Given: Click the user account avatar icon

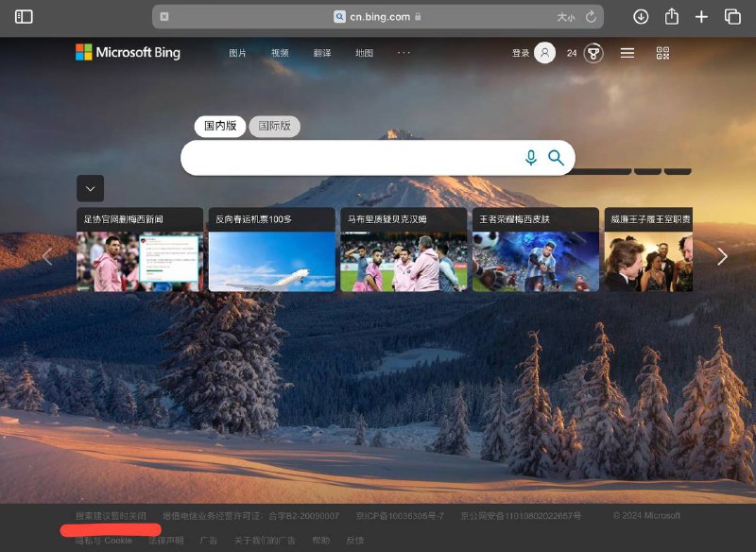Looking at the screenshot, I should (545, 54).
